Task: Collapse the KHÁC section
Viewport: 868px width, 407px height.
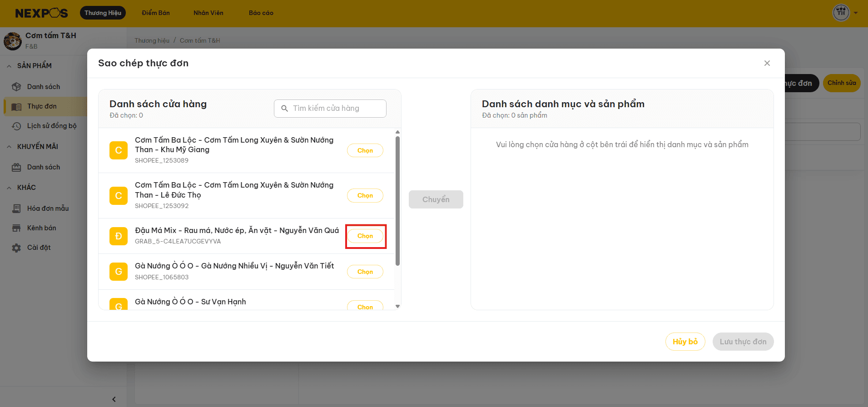Action: pos(9,188)
